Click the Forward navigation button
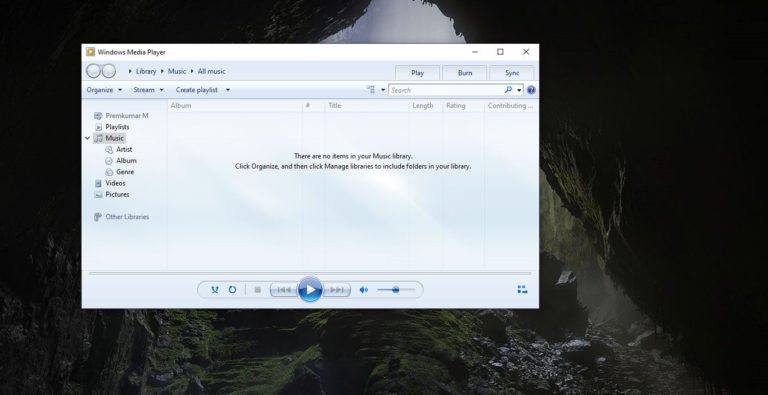The image size is (768, 395). coord(108,71)
